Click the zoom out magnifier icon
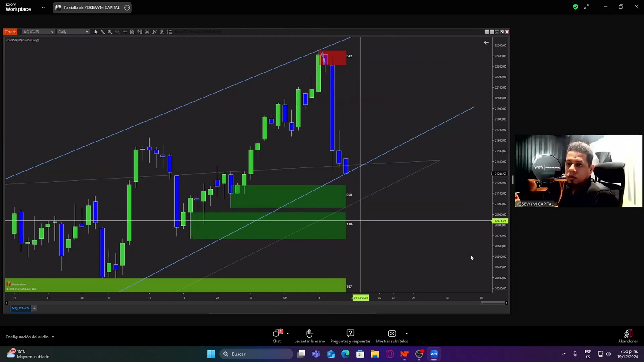This screenshot has height=362, width=644. (117, 32)
